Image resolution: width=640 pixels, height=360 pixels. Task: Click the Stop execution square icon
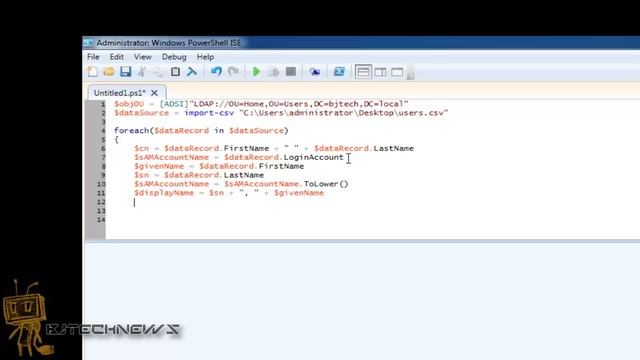pyautogui.click(x=291, y=72)
